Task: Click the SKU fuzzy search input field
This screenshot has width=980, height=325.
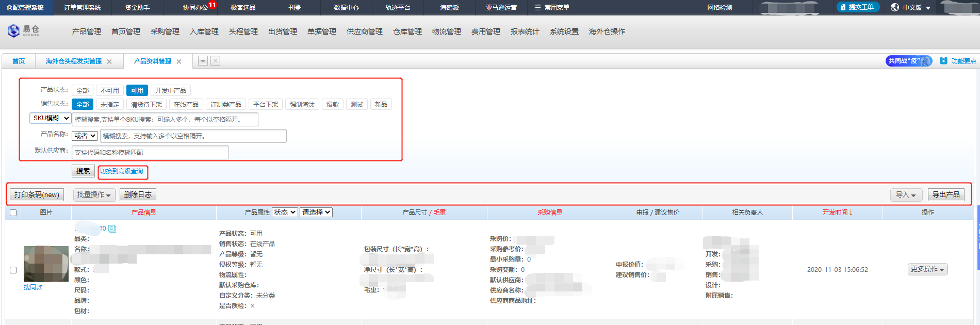Action: [x=165, y=119]
